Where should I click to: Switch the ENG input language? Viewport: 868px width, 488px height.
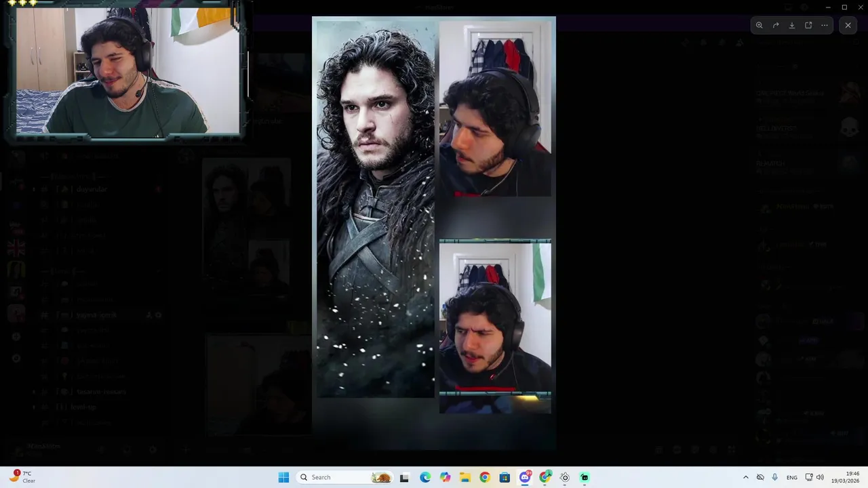[791, 477]
